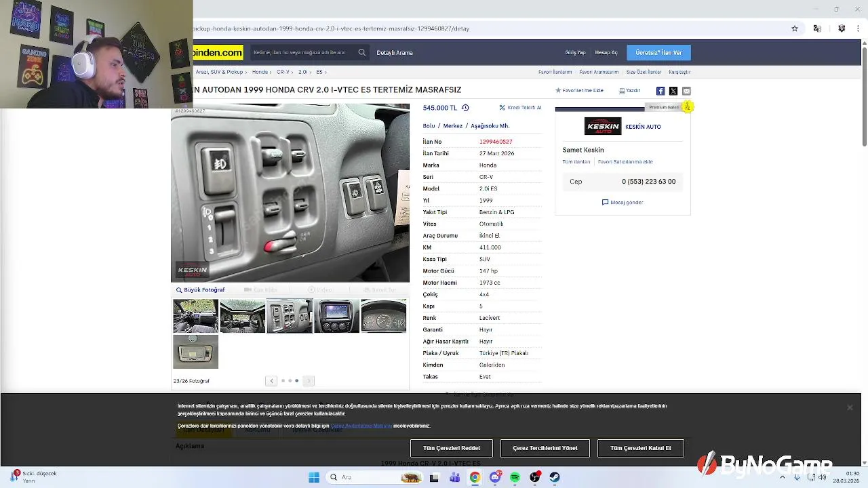This screenshot has width=868, height=488.
Task: Select the front seats interior thumbnail
Action: pyautogui.click(x=195, y=316)
